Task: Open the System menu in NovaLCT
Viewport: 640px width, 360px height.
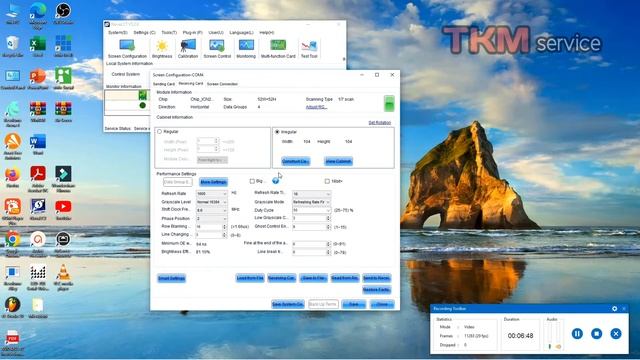Action: (118, 32)
